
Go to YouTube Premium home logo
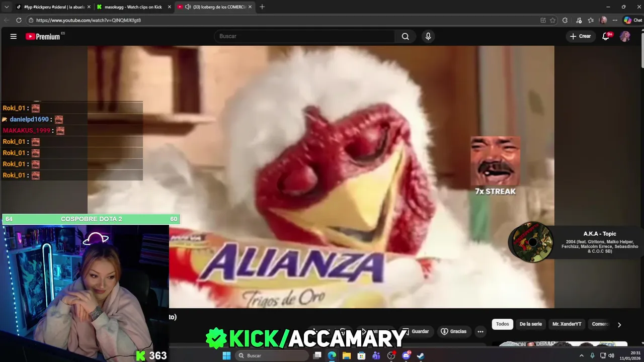tap(43, 36)
